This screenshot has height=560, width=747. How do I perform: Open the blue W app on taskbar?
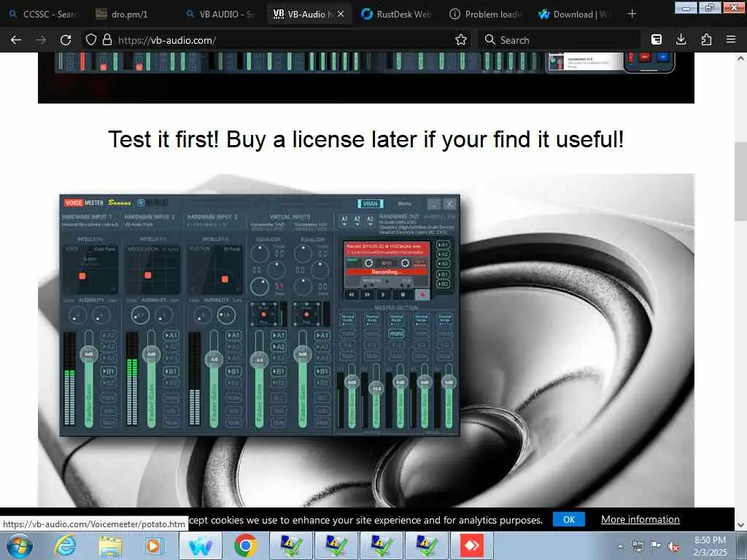[201, 545]
